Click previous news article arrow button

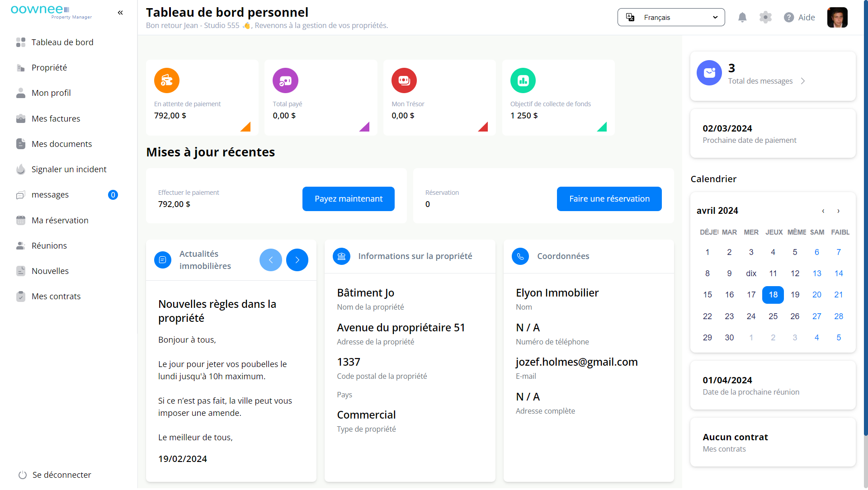point(271,259)
